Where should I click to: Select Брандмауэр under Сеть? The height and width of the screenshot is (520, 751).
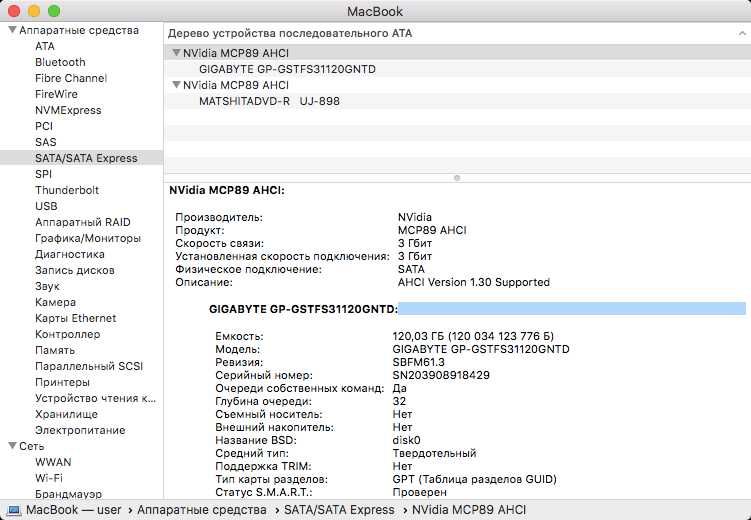click(x=68, y=494)
